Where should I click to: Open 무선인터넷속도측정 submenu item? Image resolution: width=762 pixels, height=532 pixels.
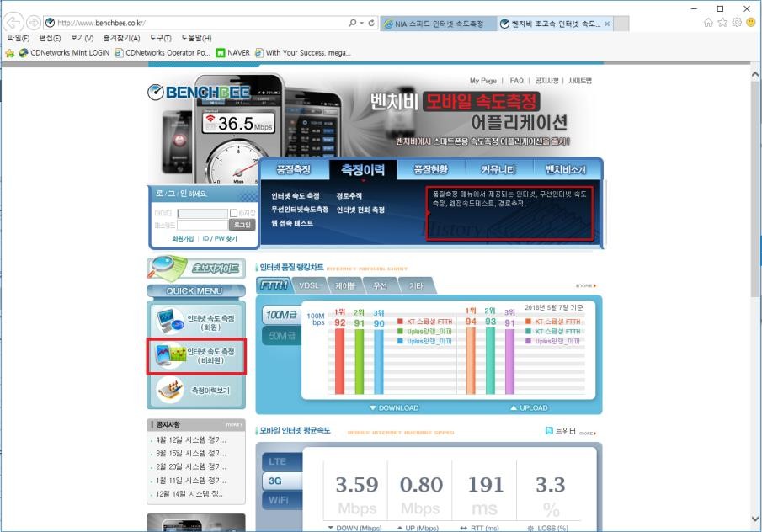(x=300, y=210)
